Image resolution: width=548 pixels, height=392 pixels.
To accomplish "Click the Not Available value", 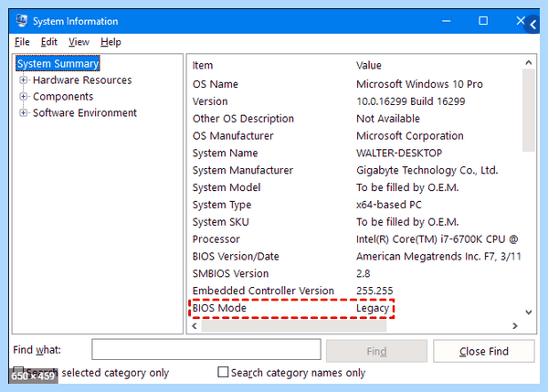I will click(x=388, y=119).
